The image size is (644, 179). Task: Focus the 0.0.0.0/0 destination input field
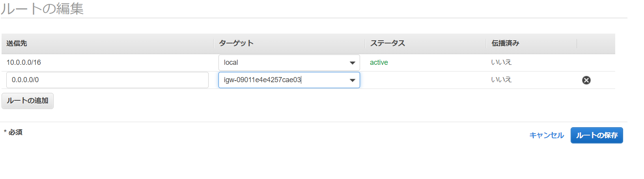click(x=107, y=80)
